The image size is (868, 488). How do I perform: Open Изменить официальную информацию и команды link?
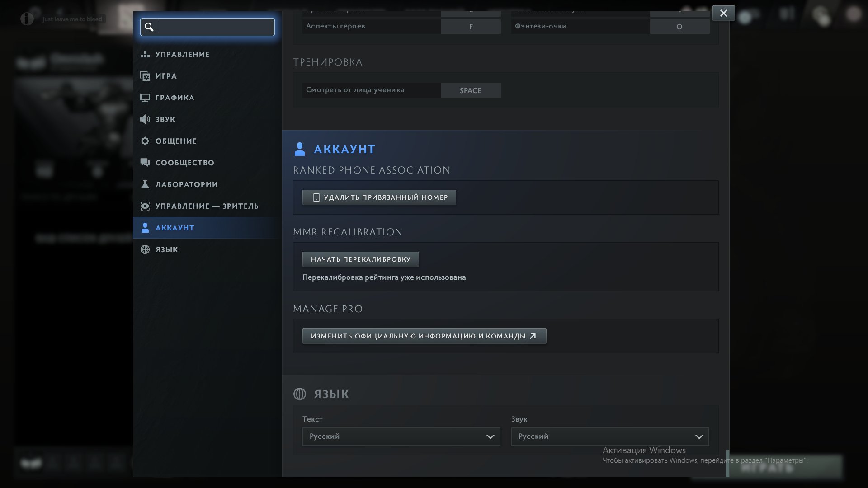click(x=424, y=336)
